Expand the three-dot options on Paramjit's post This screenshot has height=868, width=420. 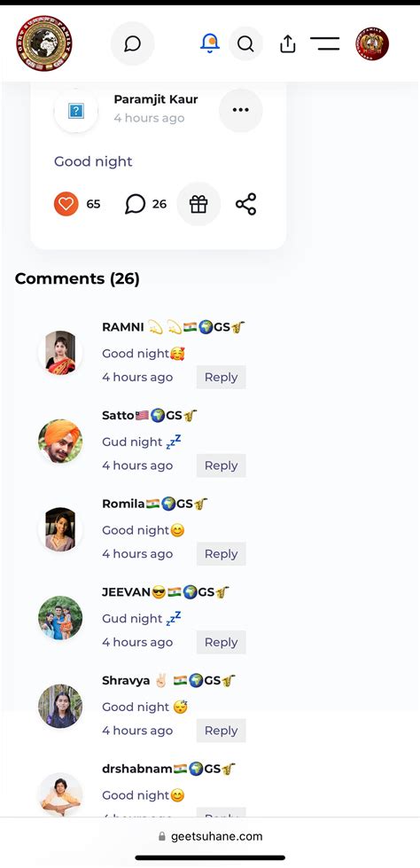pos(241,110)
